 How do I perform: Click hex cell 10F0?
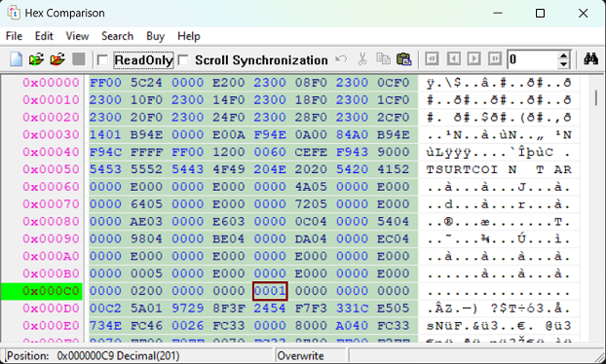click(146, 100)
